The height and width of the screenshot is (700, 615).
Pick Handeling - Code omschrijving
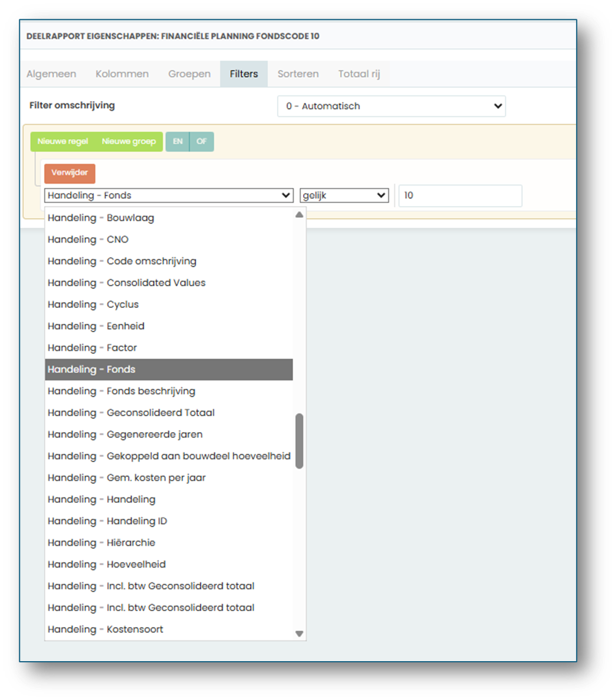point(169,261)
